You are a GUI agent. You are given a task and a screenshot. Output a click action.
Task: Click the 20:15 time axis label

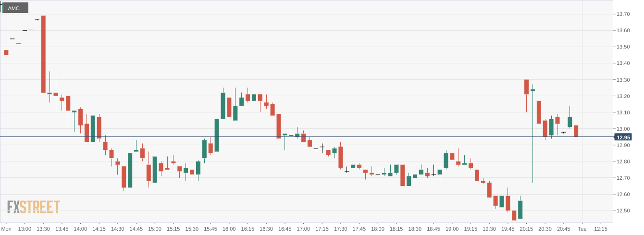tap(526, 229)
